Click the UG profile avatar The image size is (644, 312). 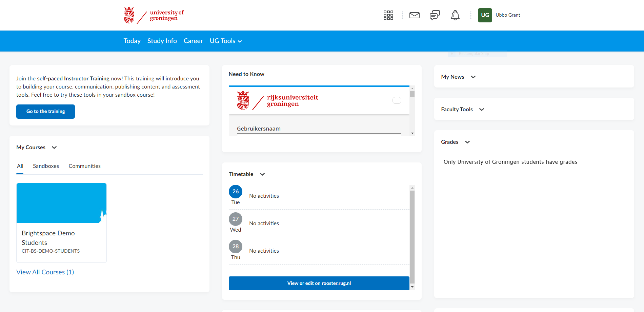click(x=485, y=15)
